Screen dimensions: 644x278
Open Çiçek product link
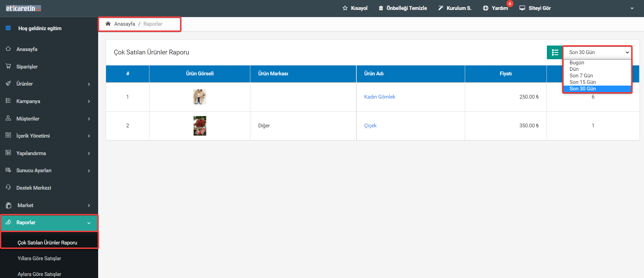click(370, 126)
